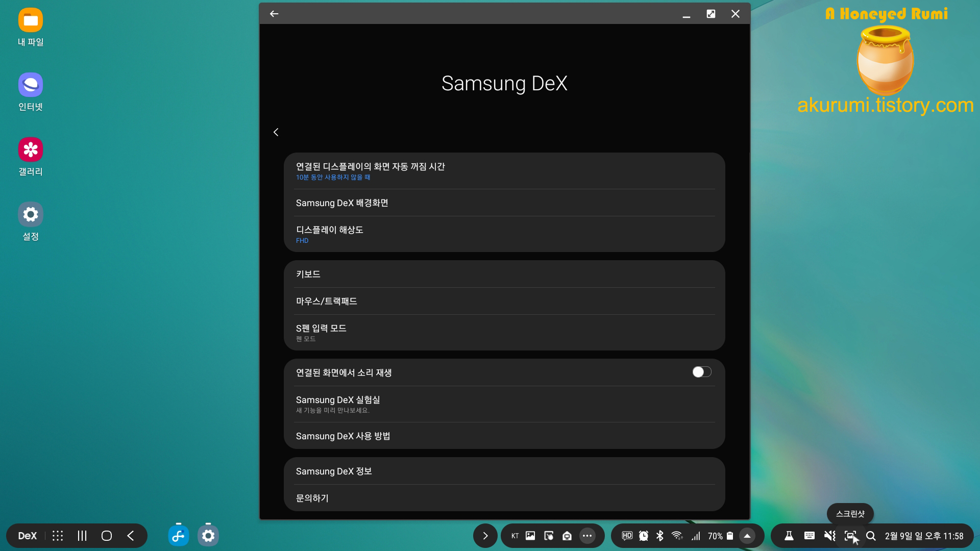Screen dimensions: 980x551
Task: Toggle play sound on connected screen switch
Action: [701, 372]
